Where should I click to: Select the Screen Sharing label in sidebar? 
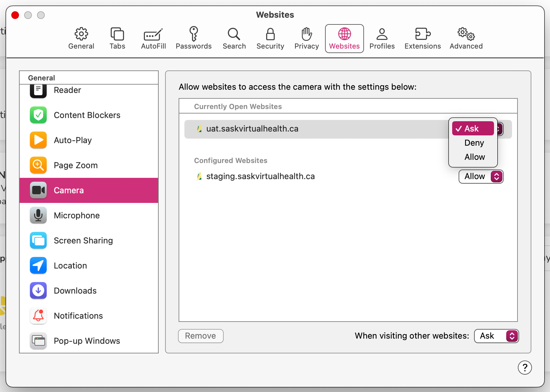click(83, 241)
